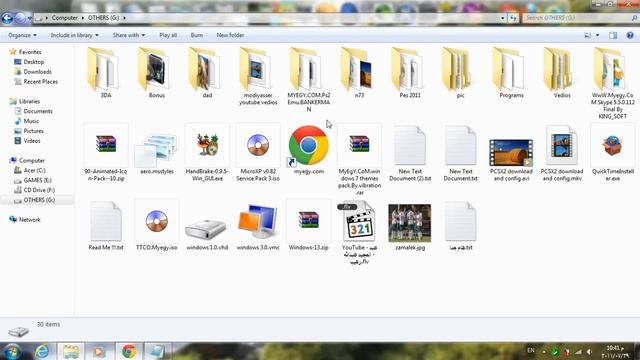Launch Internet Explorer from taskbar
Screen dimensions: 640x360
(x=42, y=351)
